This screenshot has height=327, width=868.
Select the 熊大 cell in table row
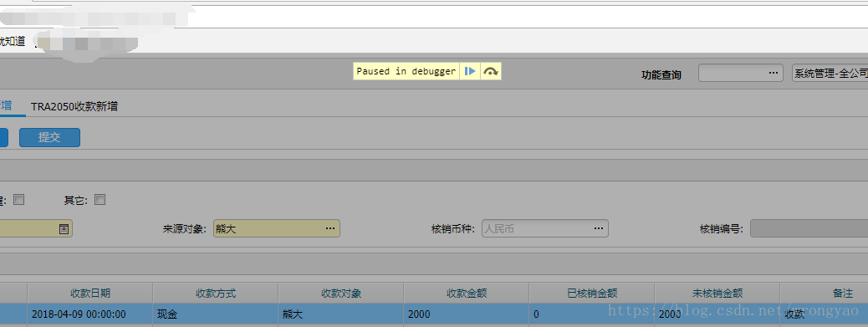[341, 314]
